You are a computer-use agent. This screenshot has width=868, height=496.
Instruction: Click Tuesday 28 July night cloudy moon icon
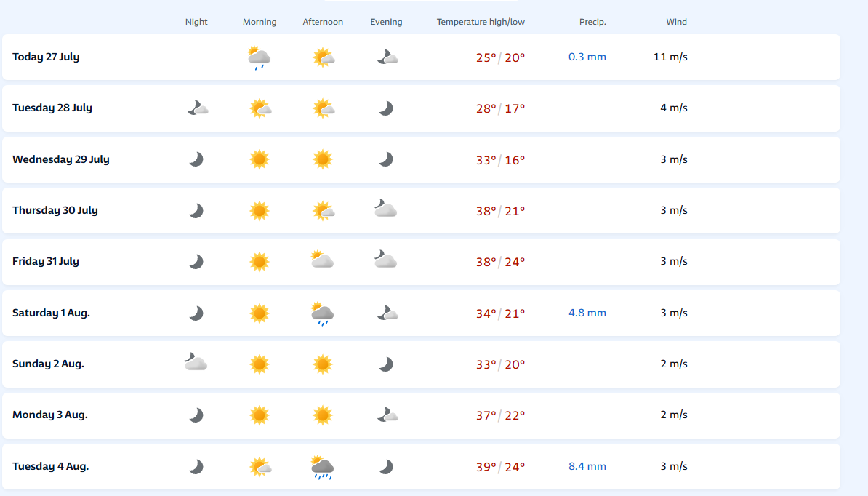[198, 108]
